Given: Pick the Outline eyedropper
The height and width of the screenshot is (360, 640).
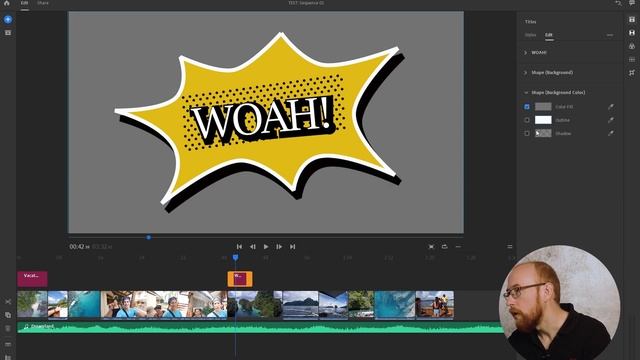Looking at the screenshot, I should pos(611,120).
